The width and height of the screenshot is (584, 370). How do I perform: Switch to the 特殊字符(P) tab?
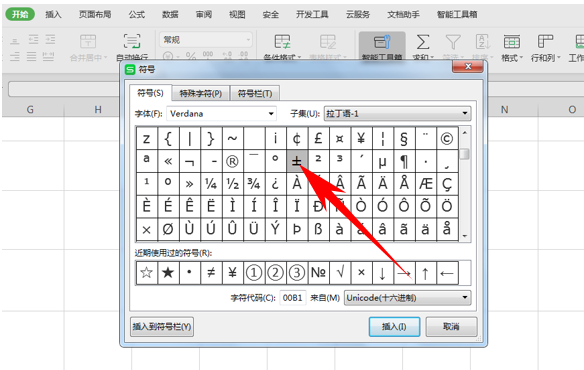pyautogui.click(x=201, y=94)
